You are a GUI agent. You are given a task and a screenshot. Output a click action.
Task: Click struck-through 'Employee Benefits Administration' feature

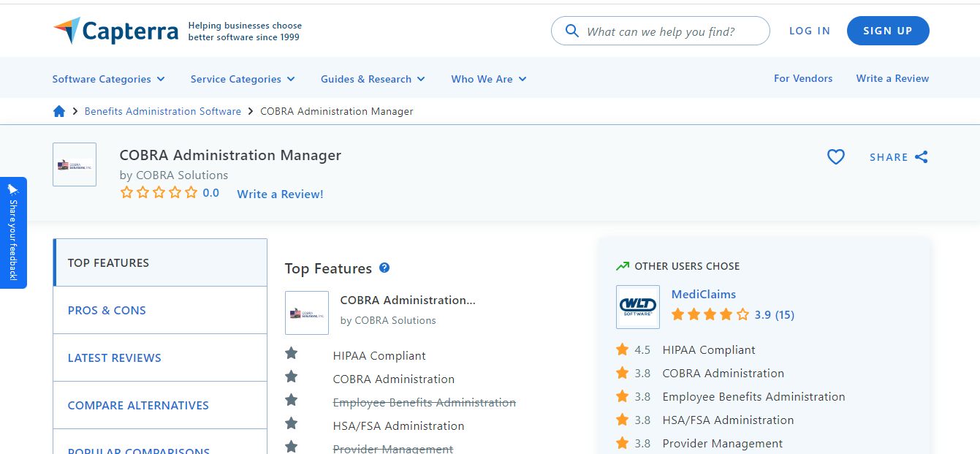point(425,402)
